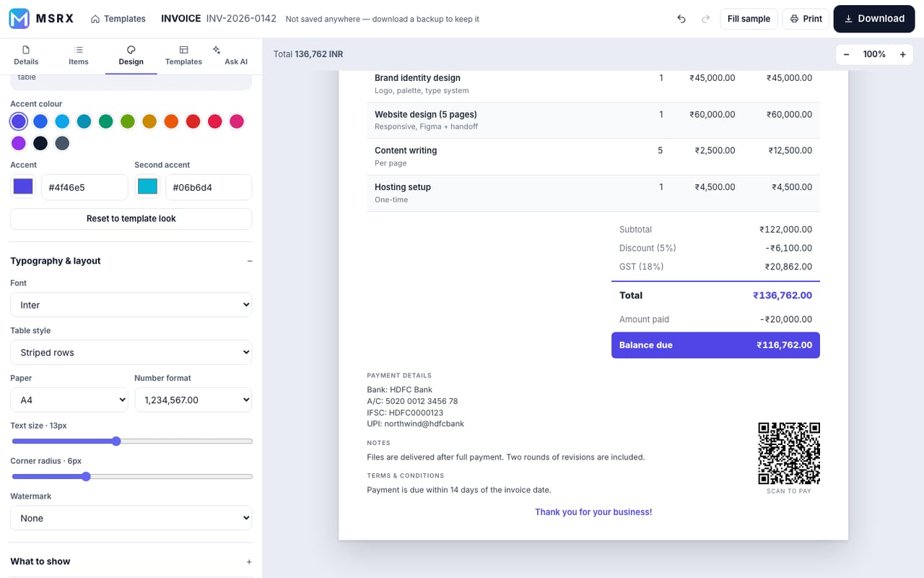Click "Thank you for your business!" footer text
Image resolution: width=924 pixels, height=578 pixels.
click(x=593, y=512)
